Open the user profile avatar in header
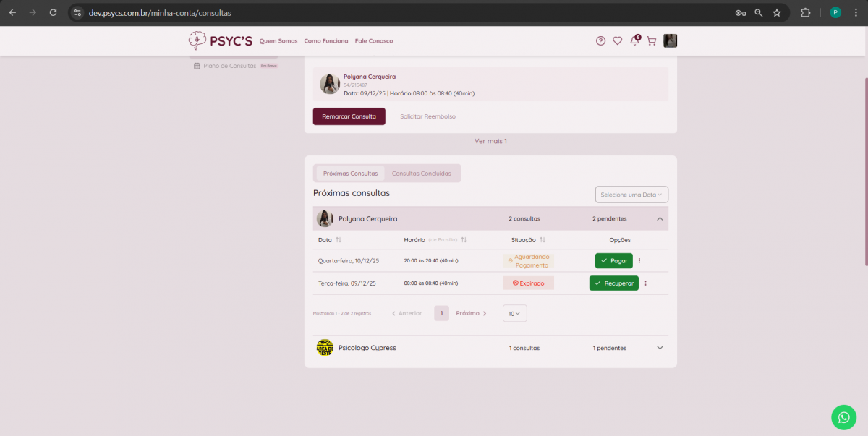 [671, 41]
